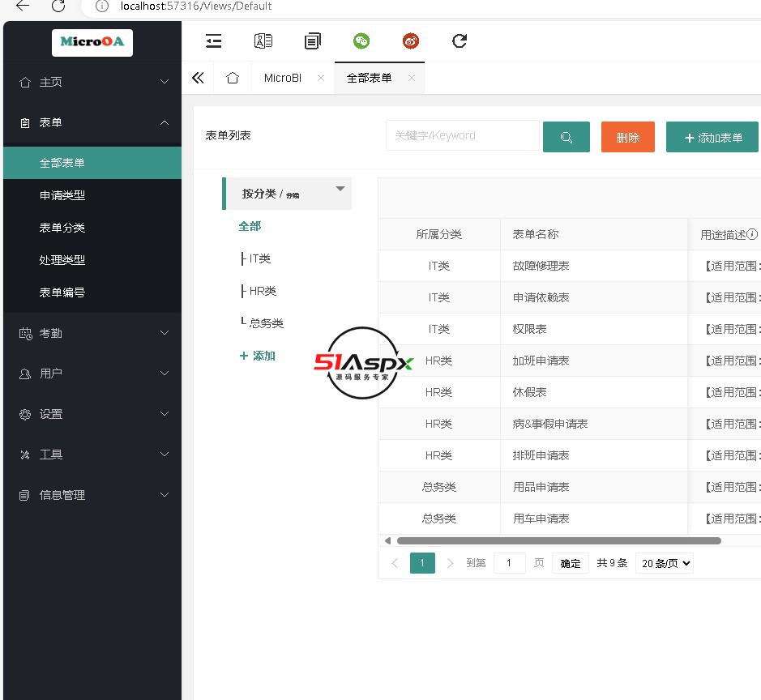This screenshot has width=761, height=700.
Task: Click the Weibo icon in top toolbar
Action: [411, 41]
